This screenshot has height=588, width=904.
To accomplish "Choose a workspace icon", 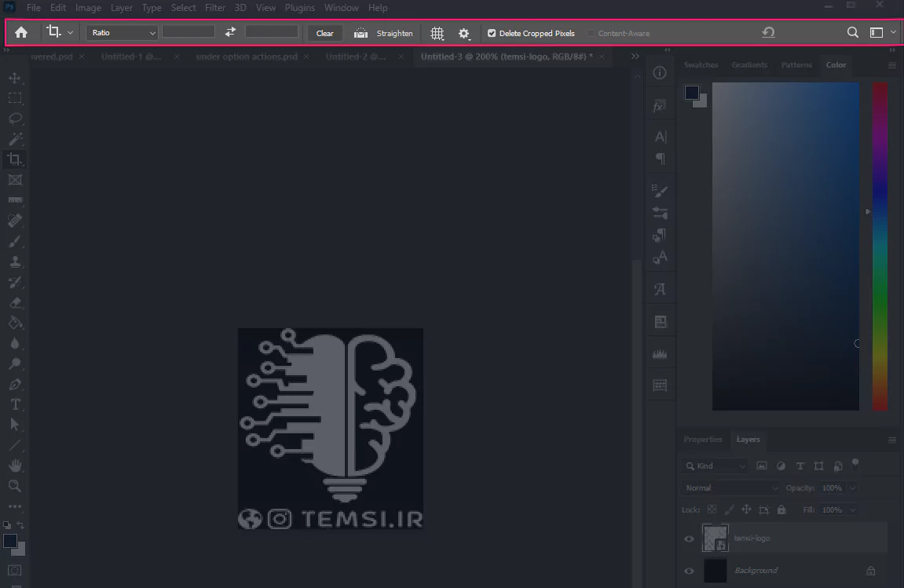I will pyautogui.click(x=877, y=33).
